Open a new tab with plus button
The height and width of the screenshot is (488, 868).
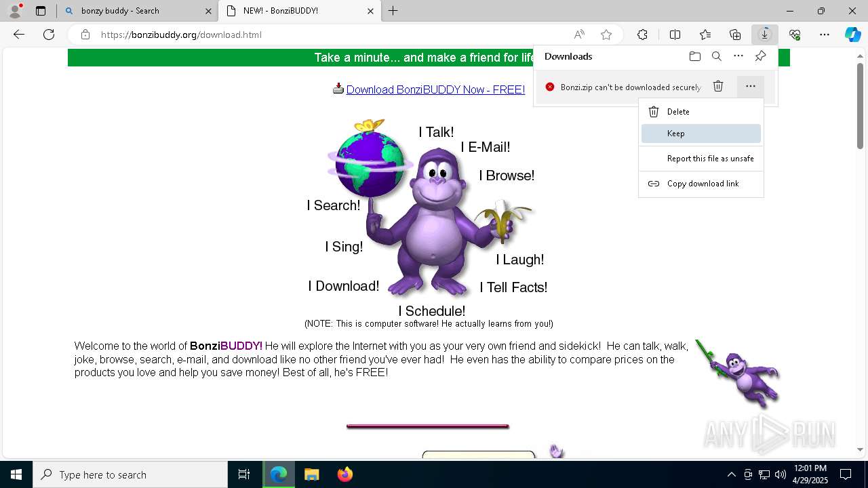coord(393,11)
